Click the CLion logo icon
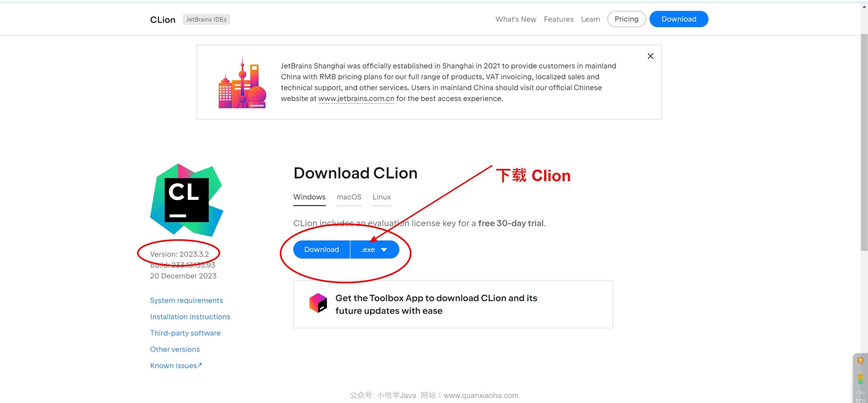The image size is (868, 403). click(186, 198)
